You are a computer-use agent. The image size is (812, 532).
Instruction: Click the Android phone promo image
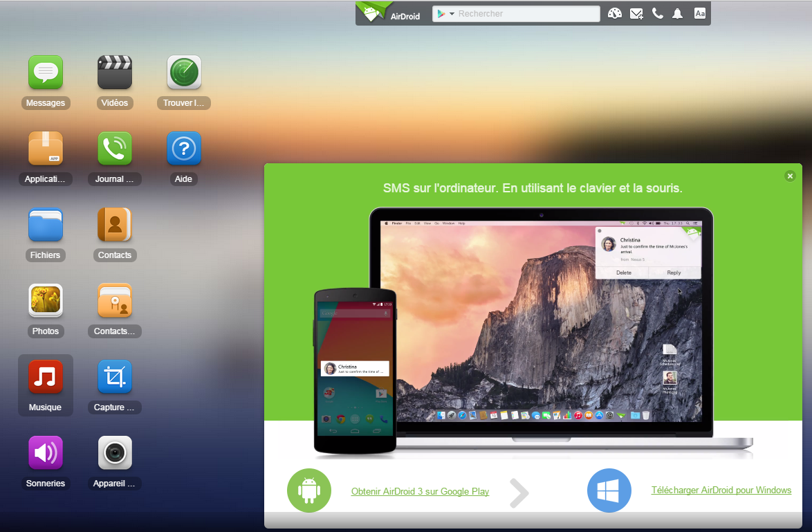(x=356, y=371)
